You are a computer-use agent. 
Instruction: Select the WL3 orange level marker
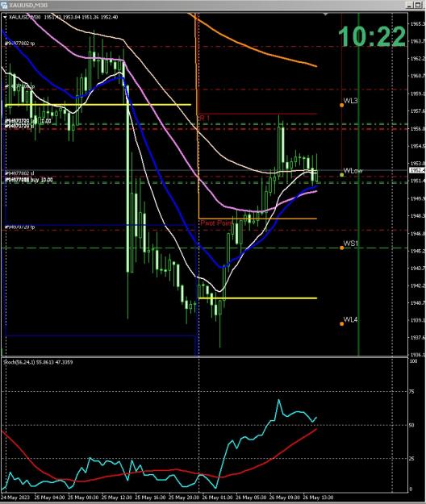click(342, 105)
